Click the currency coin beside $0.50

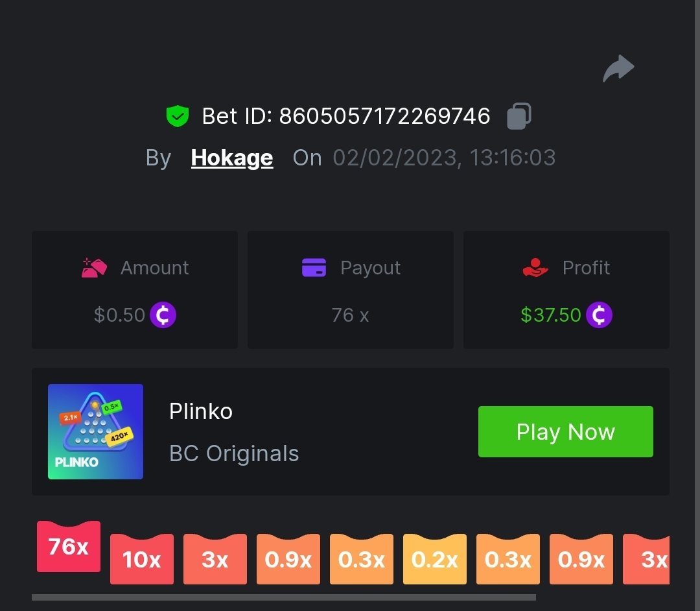click(163, 315)
